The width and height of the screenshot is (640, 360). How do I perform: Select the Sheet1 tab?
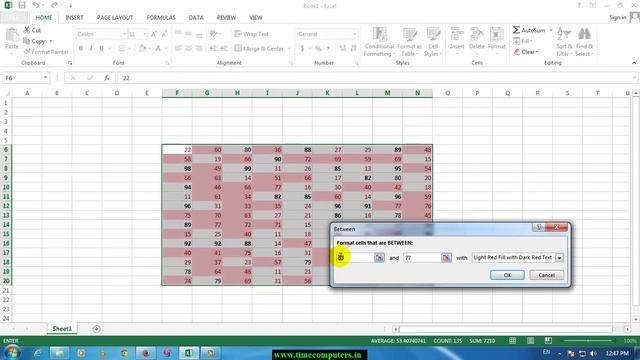click(62, 329)
